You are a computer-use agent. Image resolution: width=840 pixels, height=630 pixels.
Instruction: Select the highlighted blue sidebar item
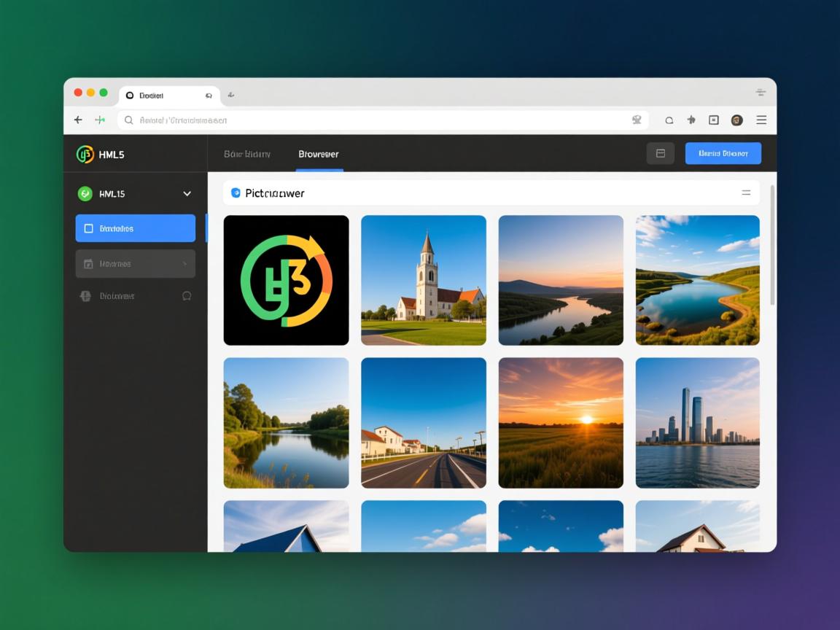tap(136, 228)
